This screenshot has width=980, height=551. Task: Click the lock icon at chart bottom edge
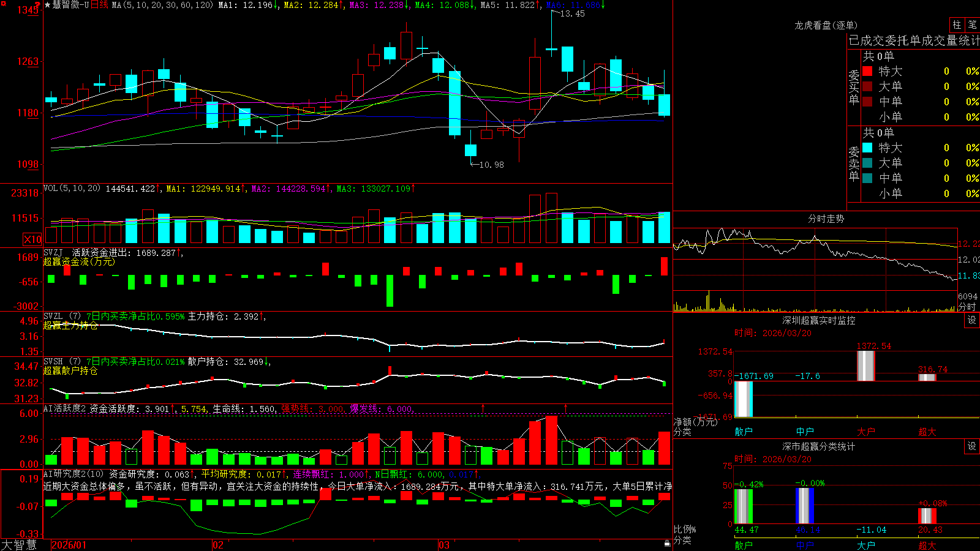pos(667,543)
